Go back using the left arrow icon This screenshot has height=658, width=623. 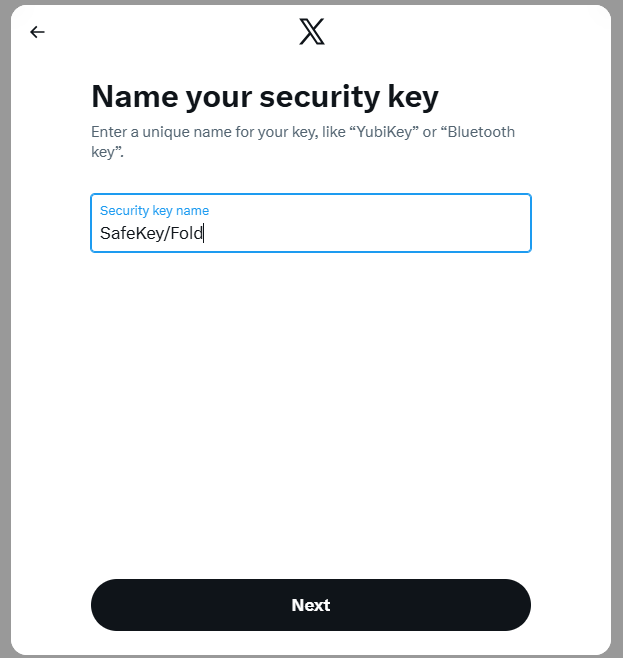[38, 32]
